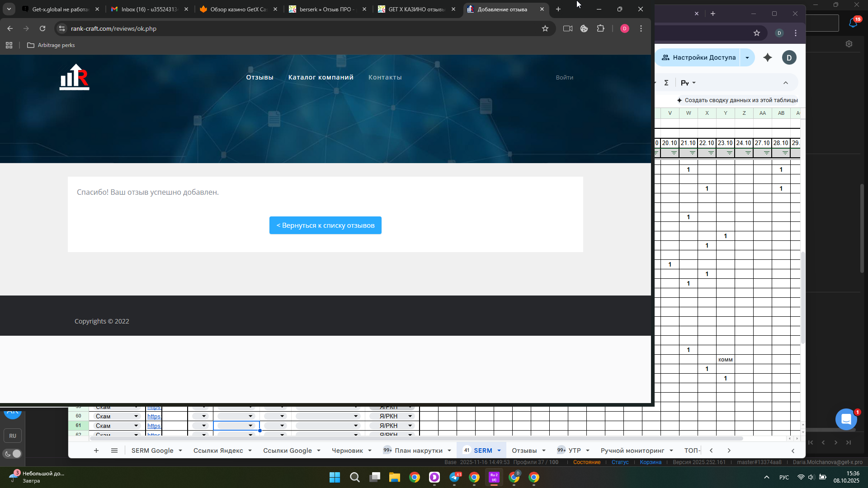Click the Gemini sparkle icon in Sheets

click(x=768, y=57)
